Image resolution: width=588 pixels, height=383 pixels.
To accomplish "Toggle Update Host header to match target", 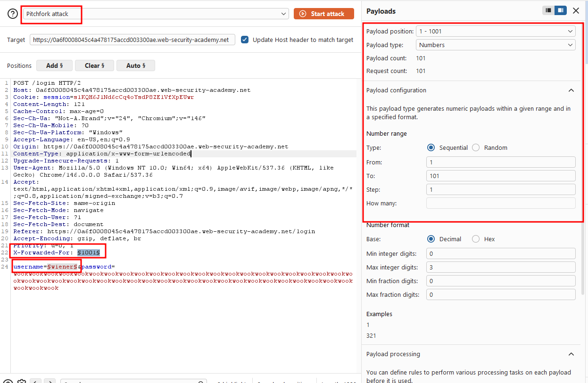I will pyautogui.click(x=245, y=40).
